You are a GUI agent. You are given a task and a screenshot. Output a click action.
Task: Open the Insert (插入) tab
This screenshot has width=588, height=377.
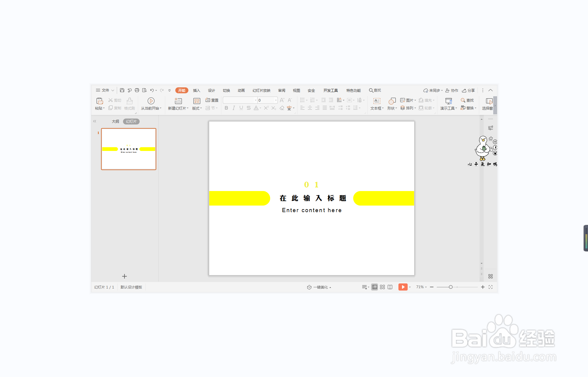[197, 91]
